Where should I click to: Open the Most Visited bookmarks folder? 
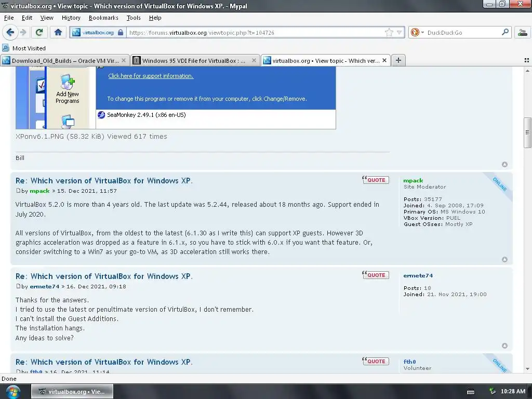(24, 48)
